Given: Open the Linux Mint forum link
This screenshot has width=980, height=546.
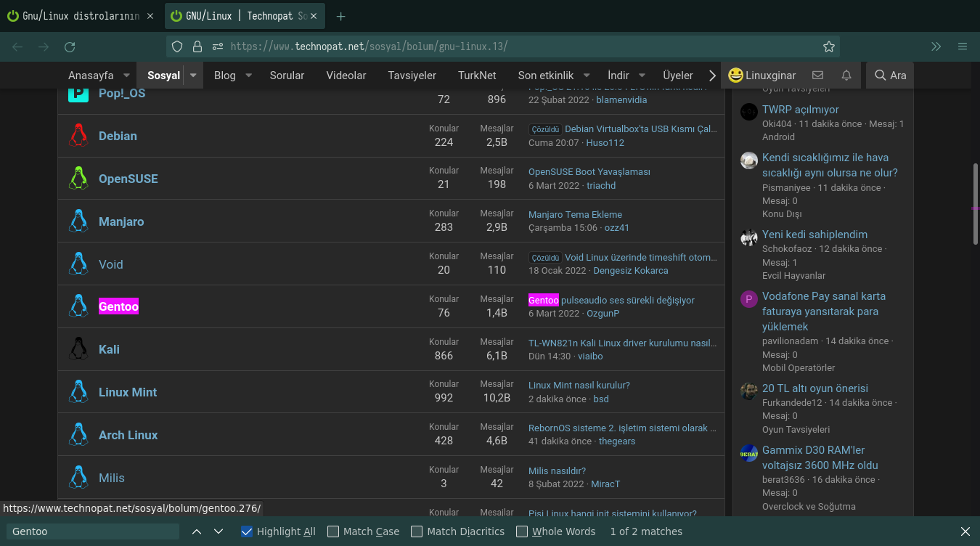Looking at the screenshot, I should 128,392.
